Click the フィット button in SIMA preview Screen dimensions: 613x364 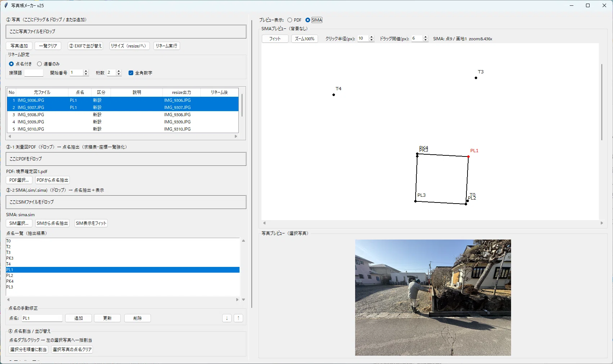coord(275,38)
